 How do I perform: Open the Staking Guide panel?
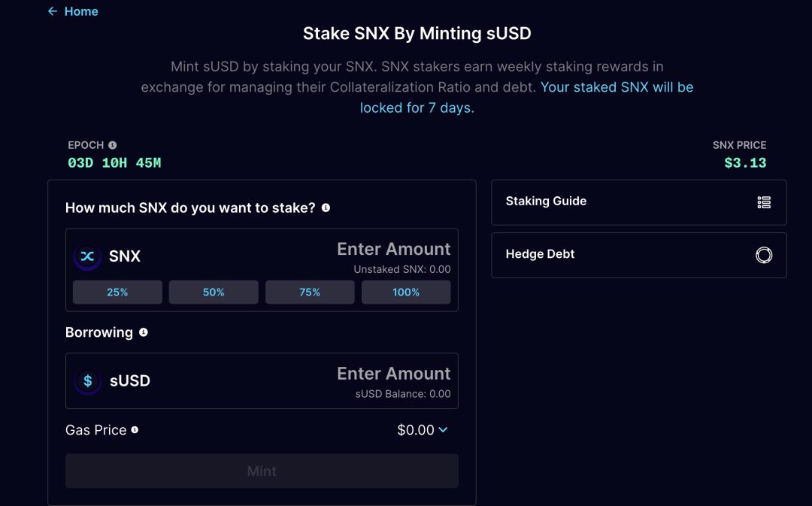pos(547,201)
